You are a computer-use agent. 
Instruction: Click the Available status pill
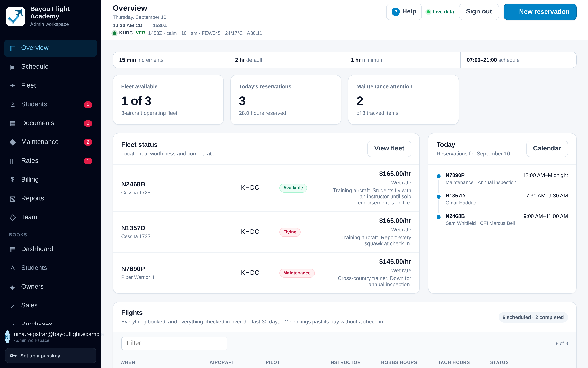[293, 188]
